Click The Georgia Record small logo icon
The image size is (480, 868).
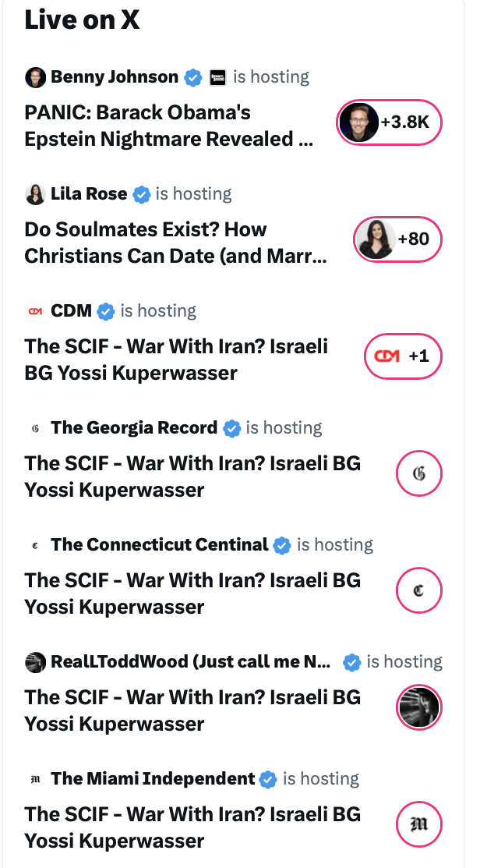tap(35, 428)
